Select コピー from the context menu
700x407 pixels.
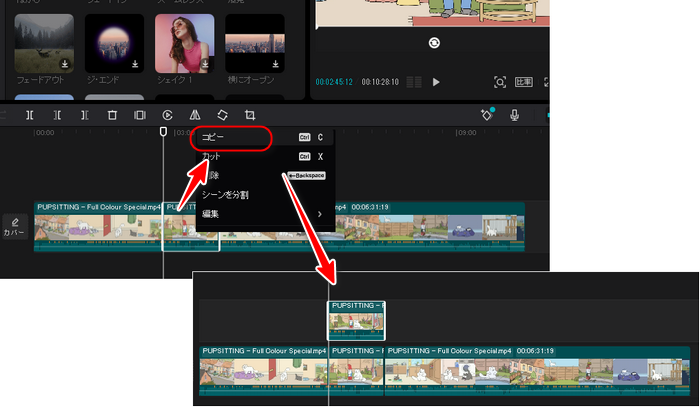point(213,137)
